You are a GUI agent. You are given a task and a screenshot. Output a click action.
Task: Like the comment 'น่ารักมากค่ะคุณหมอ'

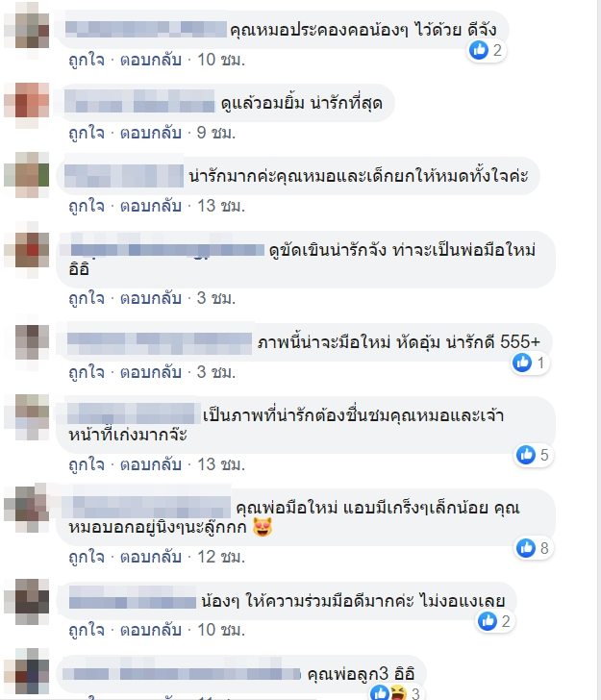pyautogui.click(x=87, y=206)
